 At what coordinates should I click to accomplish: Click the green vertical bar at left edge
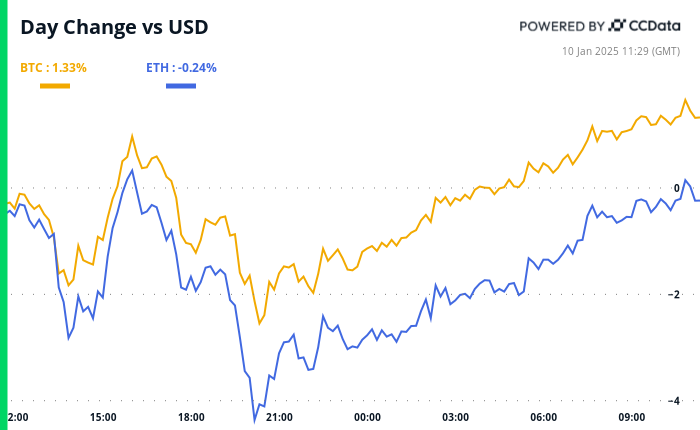3,215
